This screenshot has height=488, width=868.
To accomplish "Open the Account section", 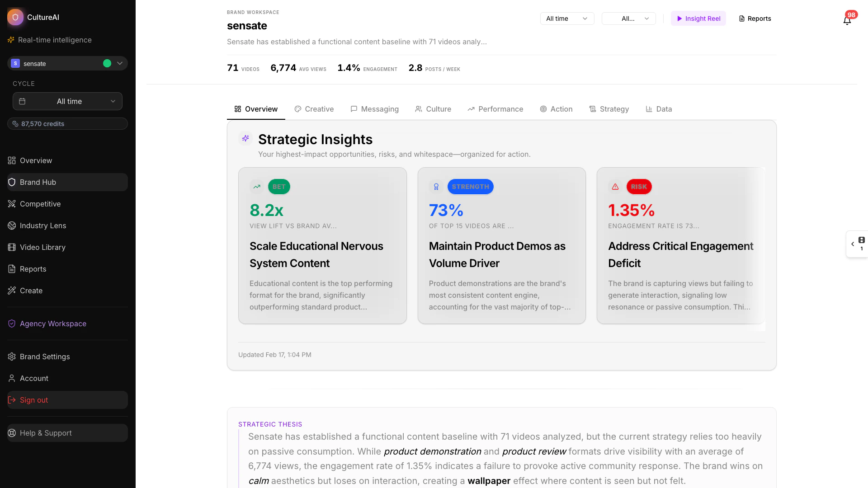I will (34, 378).
